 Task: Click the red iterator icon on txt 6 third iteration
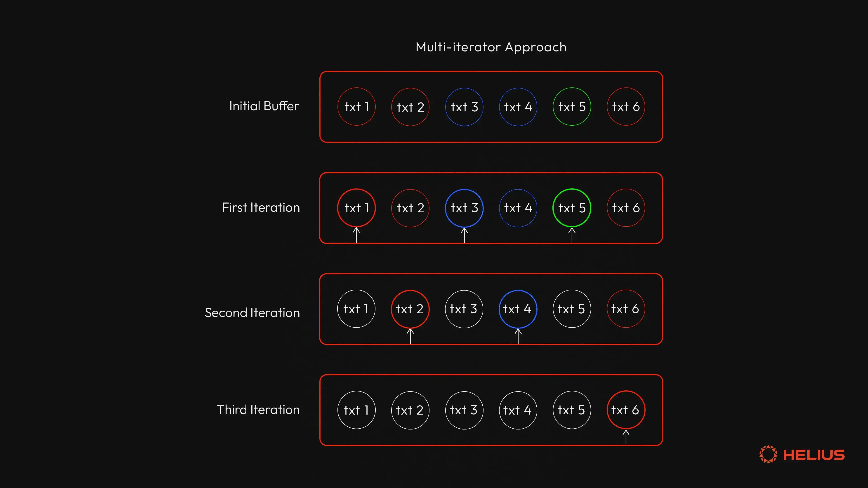click(625, 410)
